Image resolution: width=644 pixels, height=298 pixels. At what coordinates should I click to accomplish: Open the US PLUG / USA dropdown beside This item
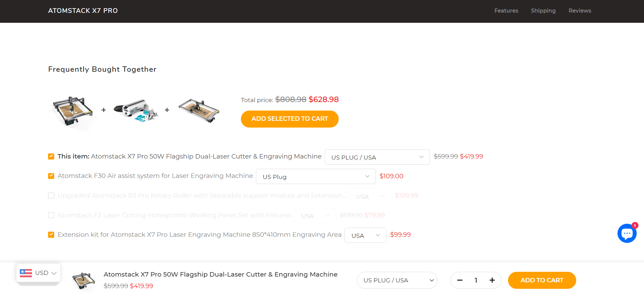377,157
